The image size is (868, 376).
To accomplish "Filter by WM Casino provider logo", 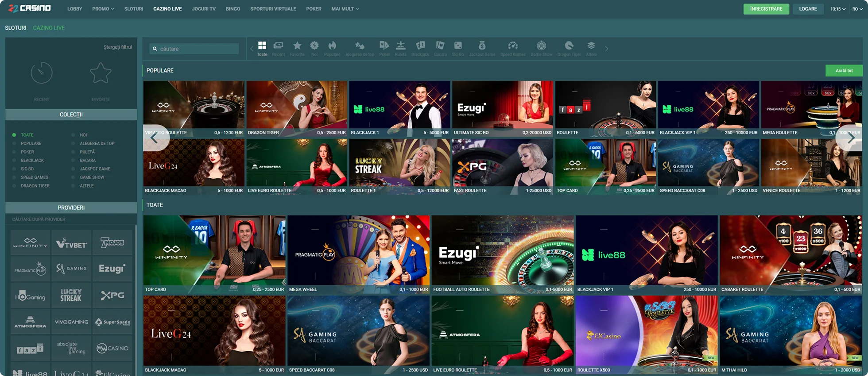I will (x=112, y=349).
